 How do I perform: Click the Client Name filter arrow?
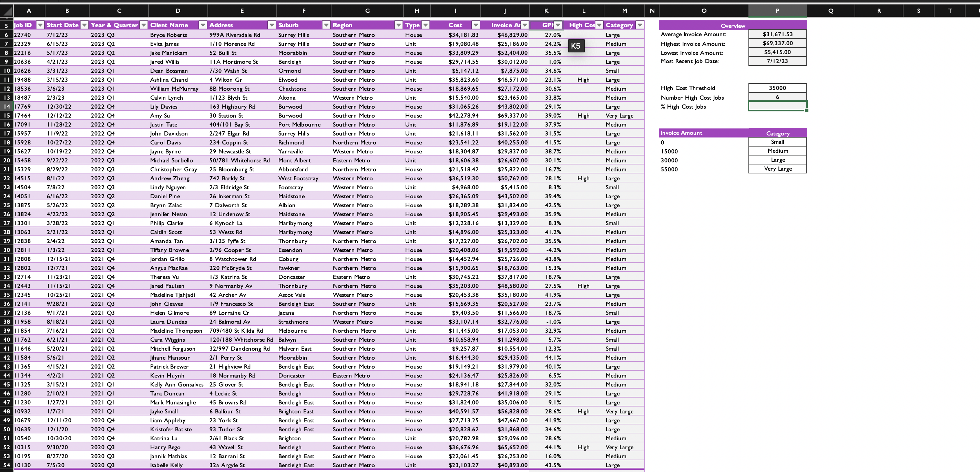pyautogui.click(x=203, y=25)
